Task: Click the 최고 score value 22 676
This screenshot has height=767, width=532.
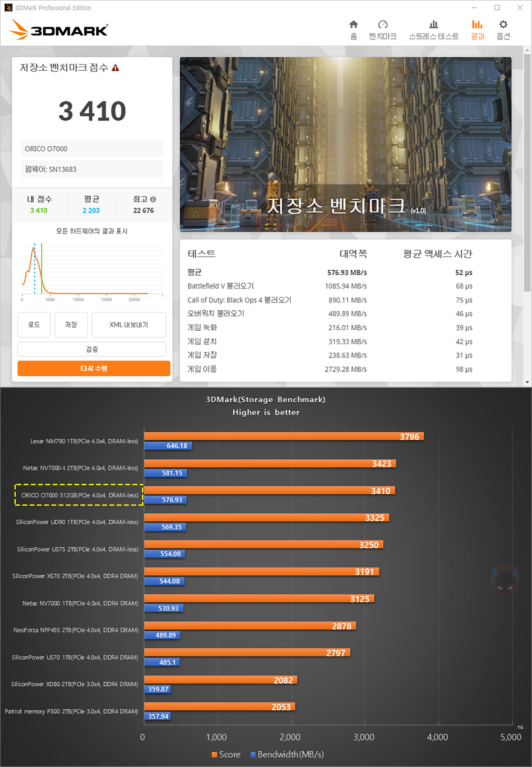Action: pos(144,211)
